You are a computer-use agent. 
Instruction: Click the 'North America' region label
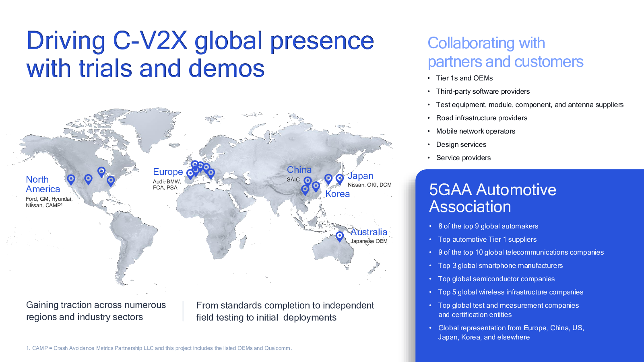(43, 184)
